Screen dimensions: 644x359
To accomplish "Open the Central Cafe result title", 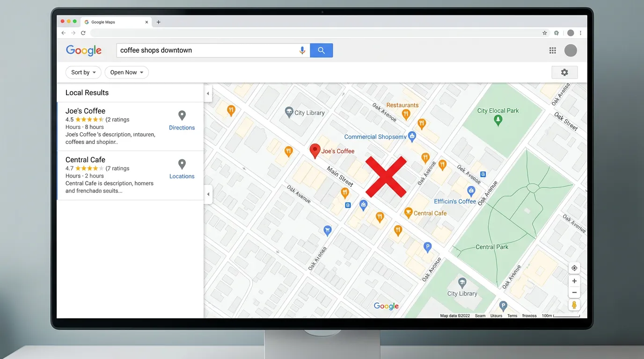I will [x=85, y=159].
